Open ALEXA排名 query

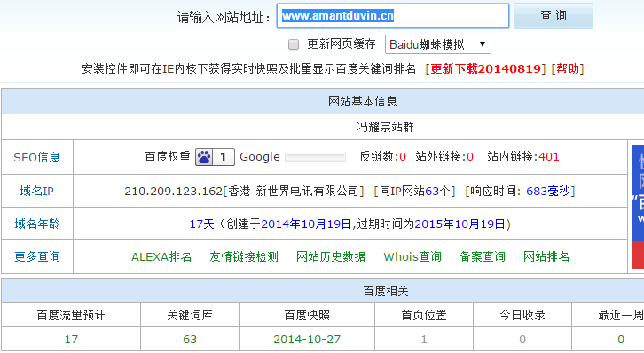pos(161,256)
